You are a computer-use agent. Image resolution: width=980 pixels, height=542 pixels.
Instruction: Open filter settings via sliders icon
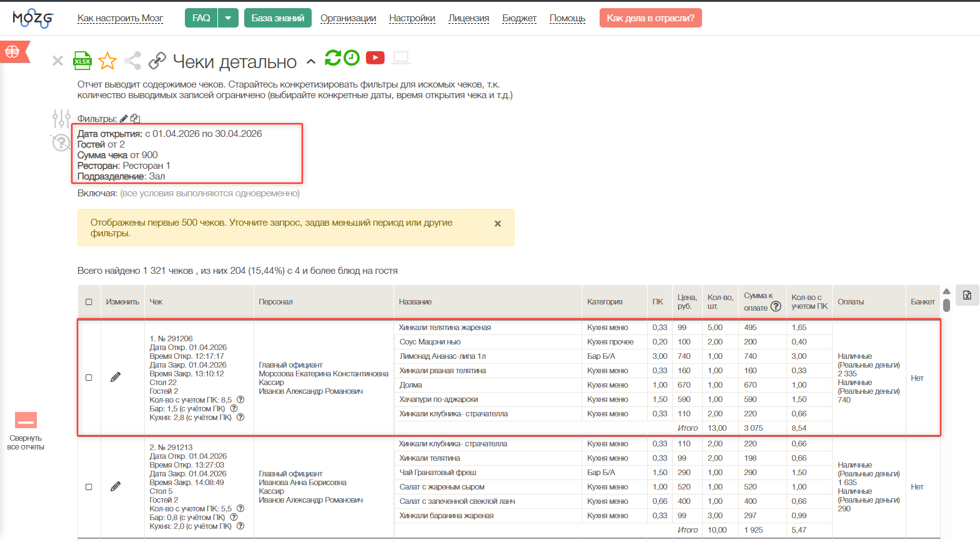tap(61, 118)
